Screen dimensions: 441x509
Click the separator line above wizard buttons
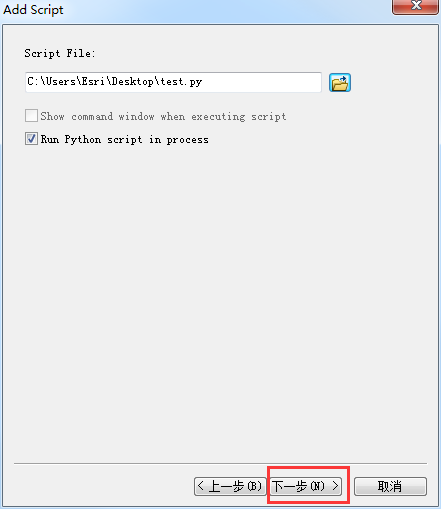click(x=220, y=463)
